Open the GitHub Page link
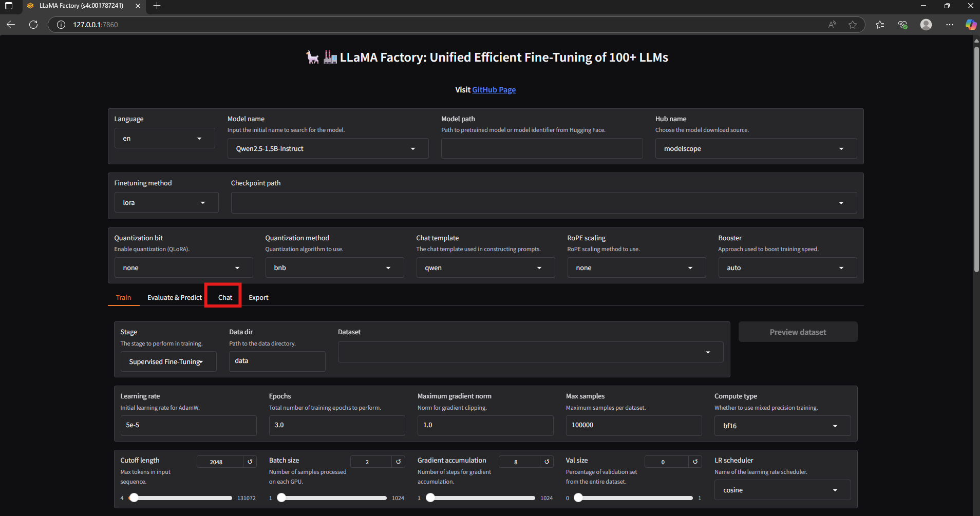The width and height of the screenshot is (980, 516). pyautogui.click(x=494, y=90)
